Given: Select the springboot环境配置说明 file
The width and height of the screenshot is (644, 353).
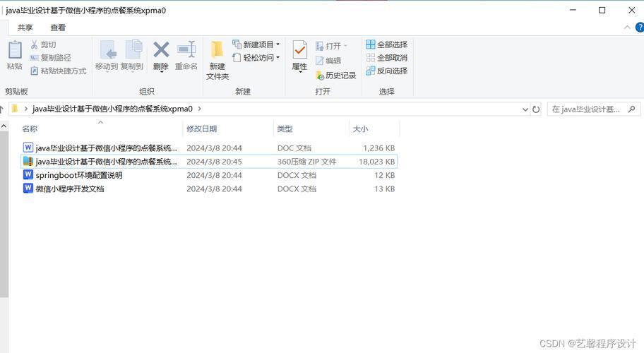Looking at the screenshot, I should pyautogui.click(x=79, y=175).
